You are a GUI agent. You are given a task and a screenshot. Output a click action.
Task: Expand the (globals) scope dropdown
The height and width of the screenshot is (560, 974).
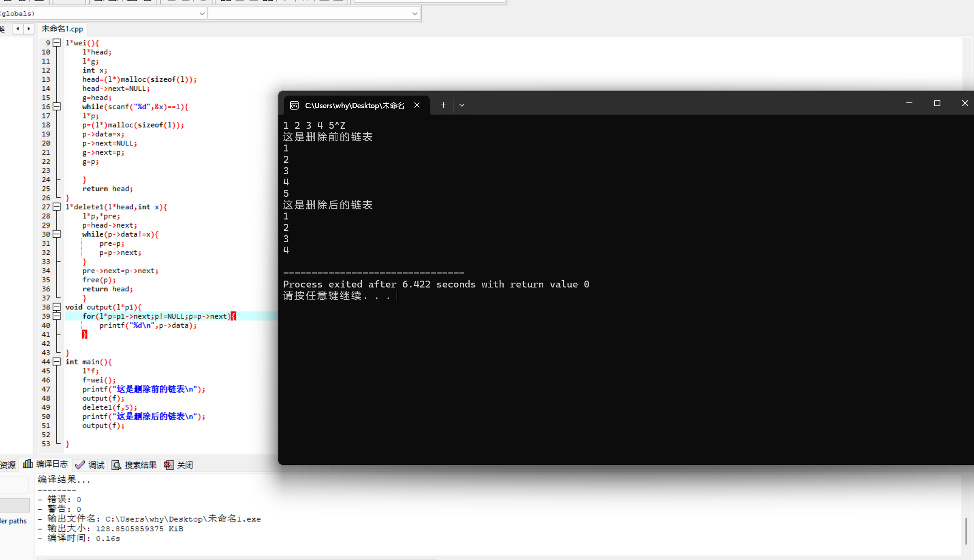click(x=202, y=13)
